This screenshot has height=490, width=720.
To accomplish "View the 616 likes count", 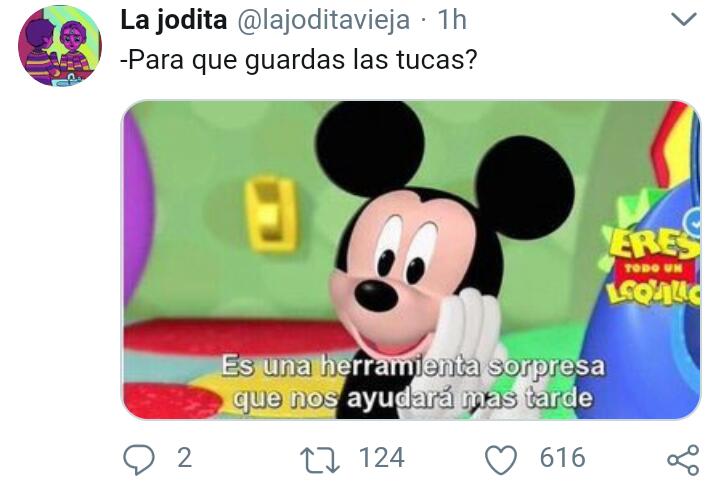I will point(562,458).
